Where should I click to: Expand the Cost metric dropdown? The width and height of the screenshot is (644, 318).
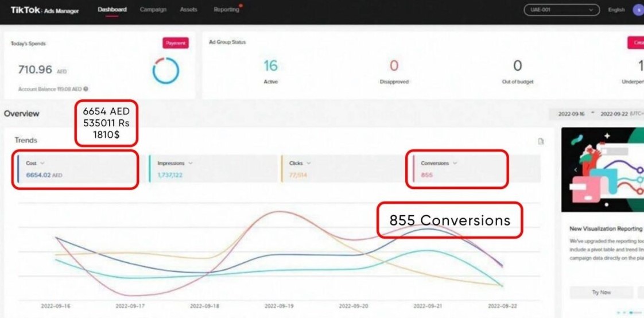(x=42, y=164)
